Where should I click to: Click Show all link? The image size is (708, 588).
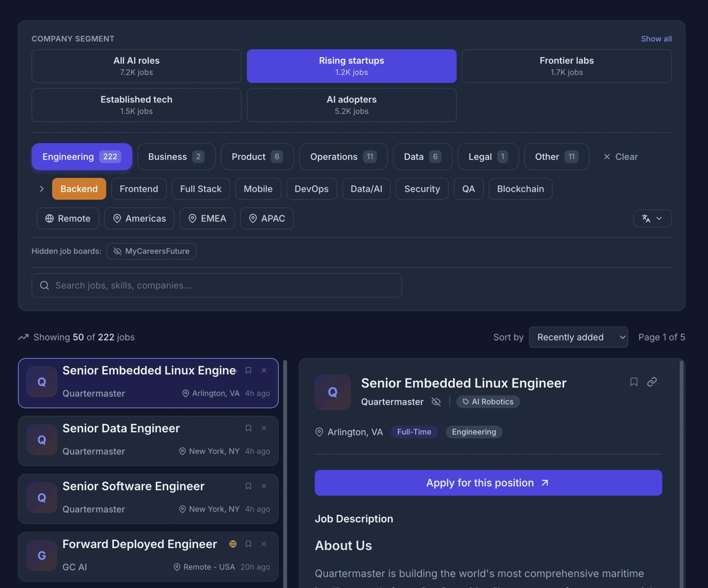(x=656, y=39)
